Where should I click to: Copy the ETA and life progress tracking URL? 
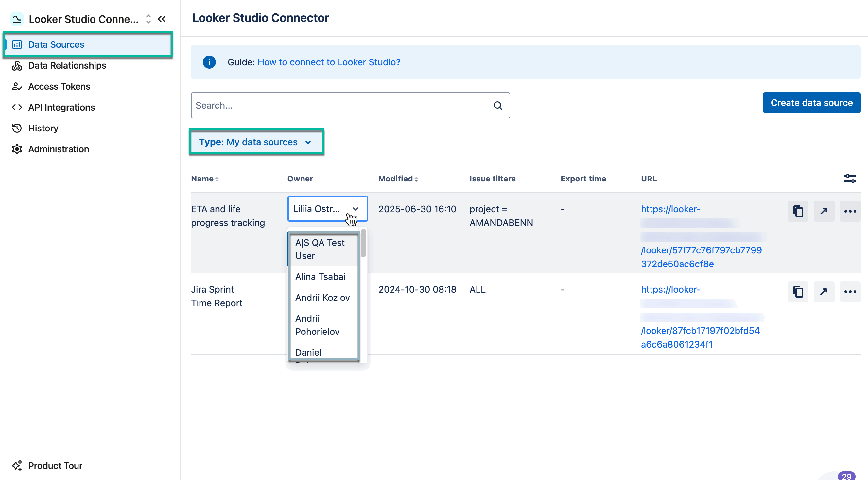click(x=798, y=211)
